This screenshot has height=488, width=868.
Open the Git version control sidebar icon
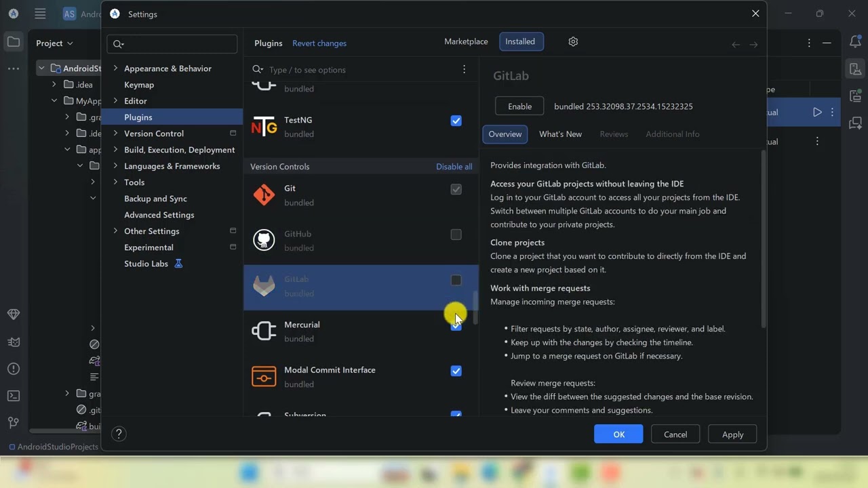pyautogui.click(x=14, y=423)
